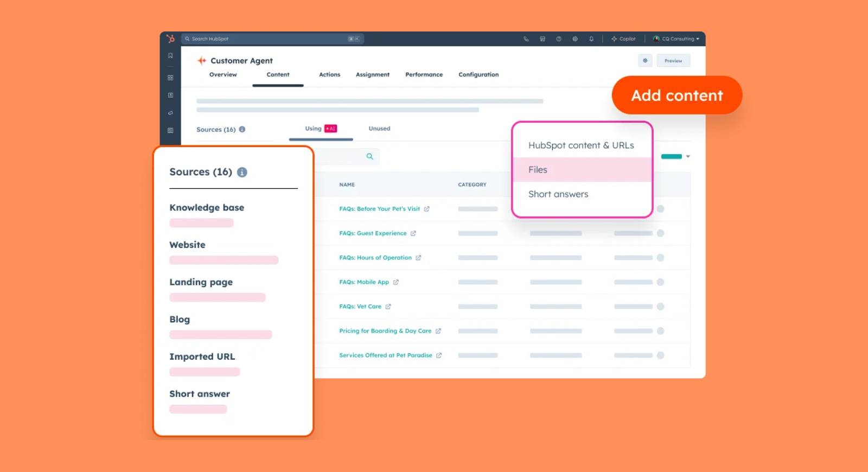The height and width of the screenshot is (472, 868).
Task: Open external link icon for FAQs: Vet Care
Action: click(388, 307)
